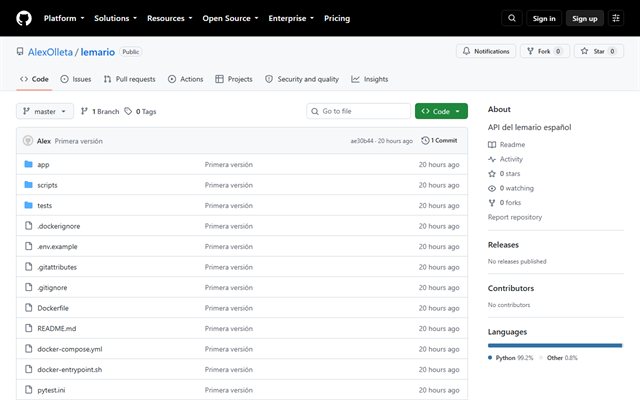
Task: Open the AlexOlleta owner link
Action: click(50, 52)
